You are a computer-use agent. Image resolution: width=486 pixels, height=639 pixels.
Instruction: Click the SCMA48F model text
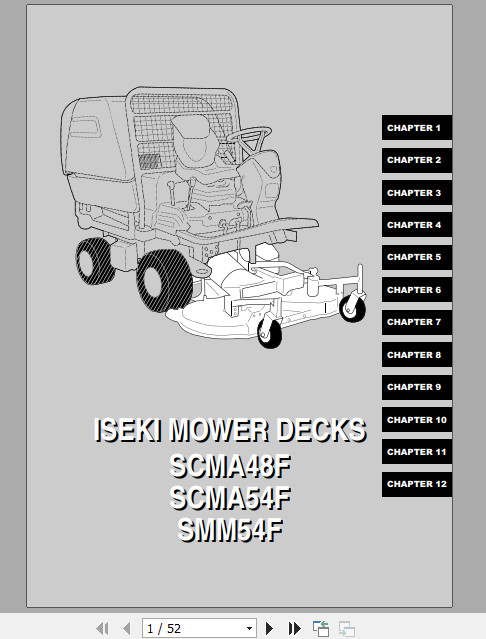click(x=230, y=466)
